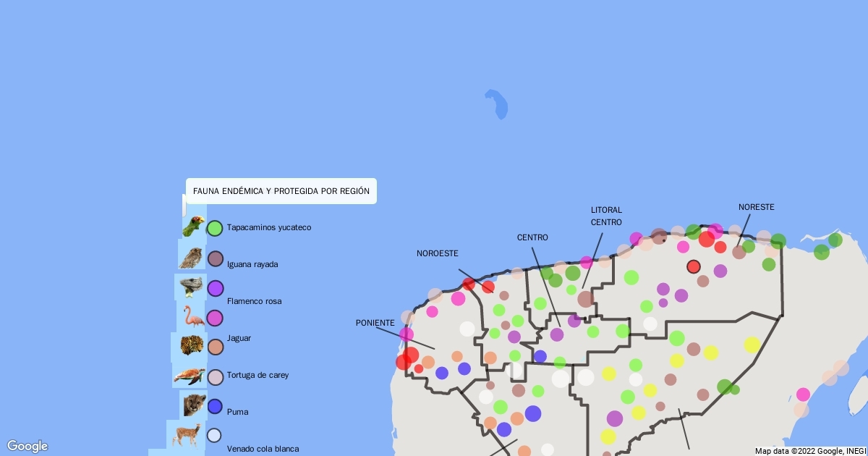Click the title 'Fauna endémica y protegida por región'
Image resolution: width=868 pixels, height=456 pixels.
tap(281, 191)
